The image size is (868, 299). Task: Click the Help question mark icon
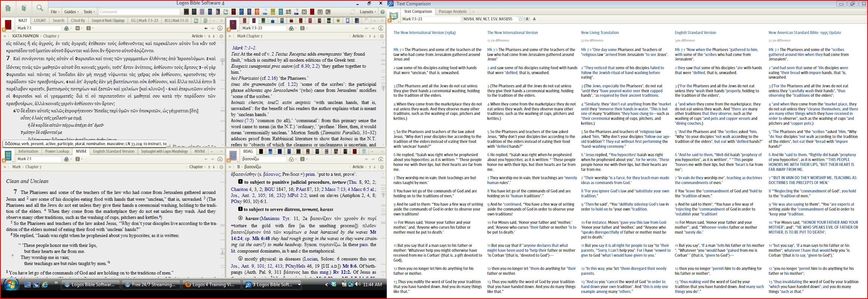(x=382, y=12)
